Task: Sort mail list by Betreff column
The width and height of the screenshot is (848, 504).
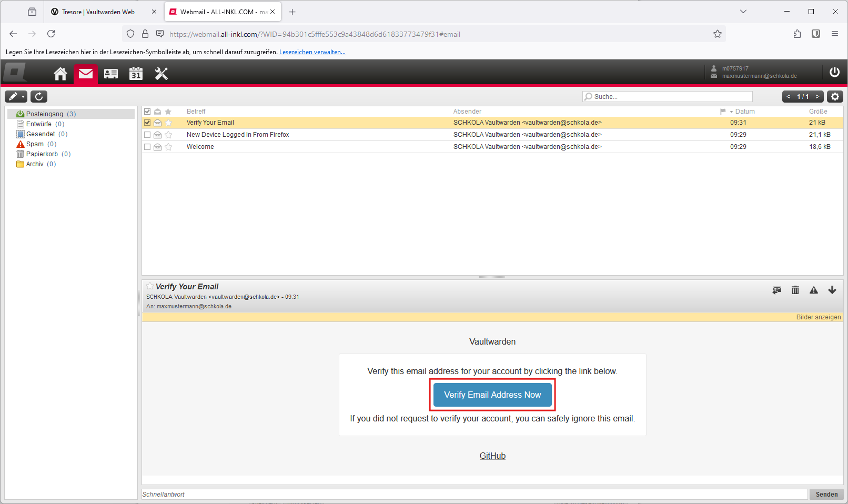Action: click(x=196, y=112)
